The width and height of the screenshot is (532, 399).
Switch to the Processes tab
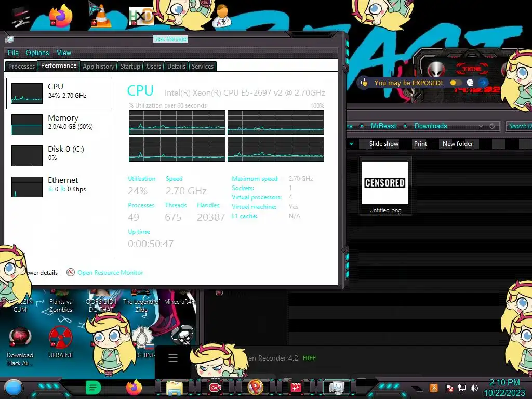(21, 66)
